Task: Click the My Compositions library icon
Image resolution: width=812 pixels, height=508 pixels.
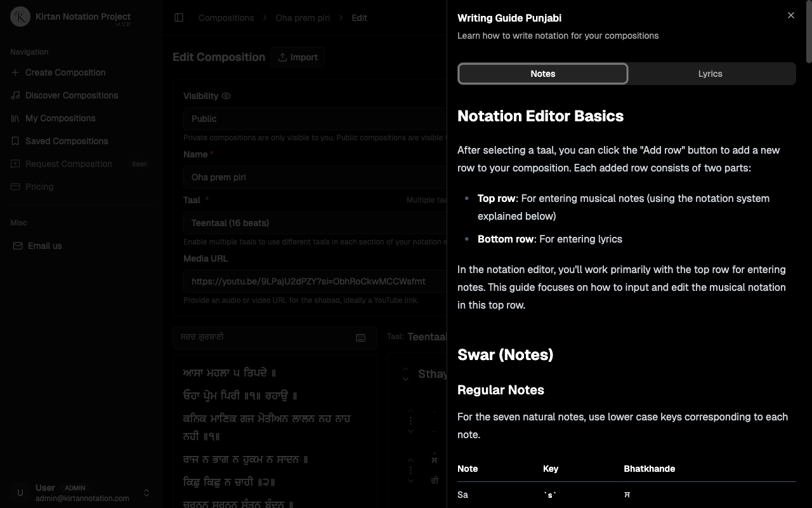Action: (x=15, y=118)
